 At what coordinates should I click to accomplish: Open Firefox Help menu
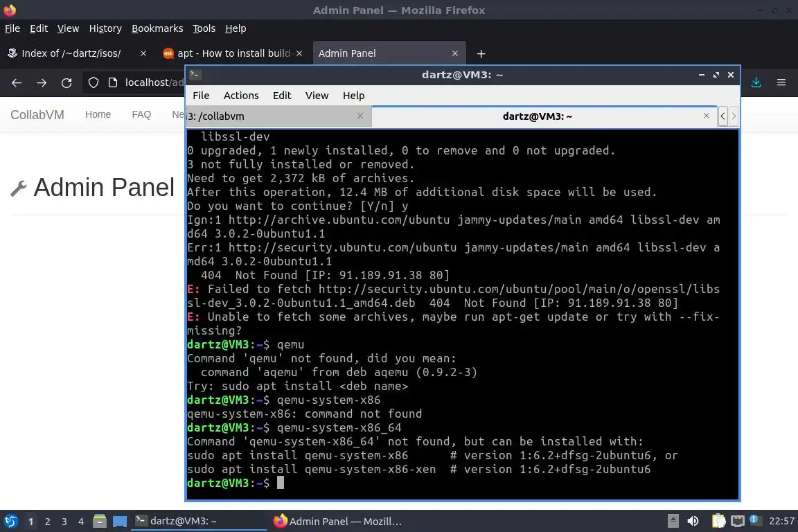[236, 28]
